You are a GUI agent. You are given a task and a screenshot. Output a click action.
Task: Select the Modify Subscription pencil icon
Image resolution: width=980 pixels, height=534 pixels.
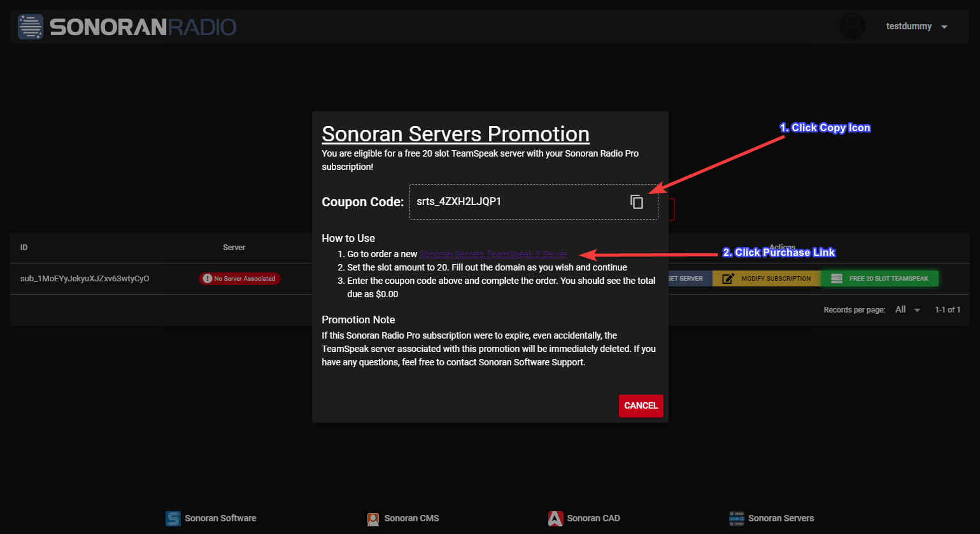(728, 279)
